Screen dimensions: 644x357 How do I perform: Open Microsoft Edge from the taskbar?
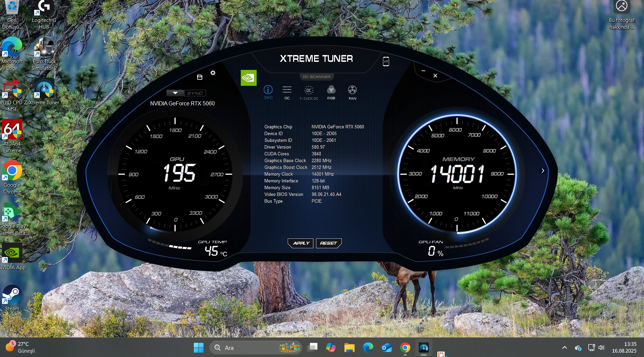368,348
